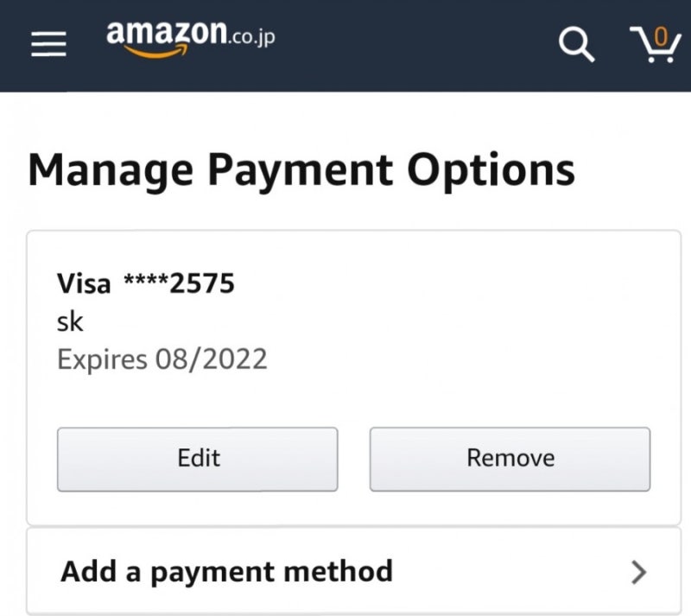Image resolution: width=691 pixels, height=616 pixels.
Task: Select the Visa ****2575 card label
Action: click(146, 283)
